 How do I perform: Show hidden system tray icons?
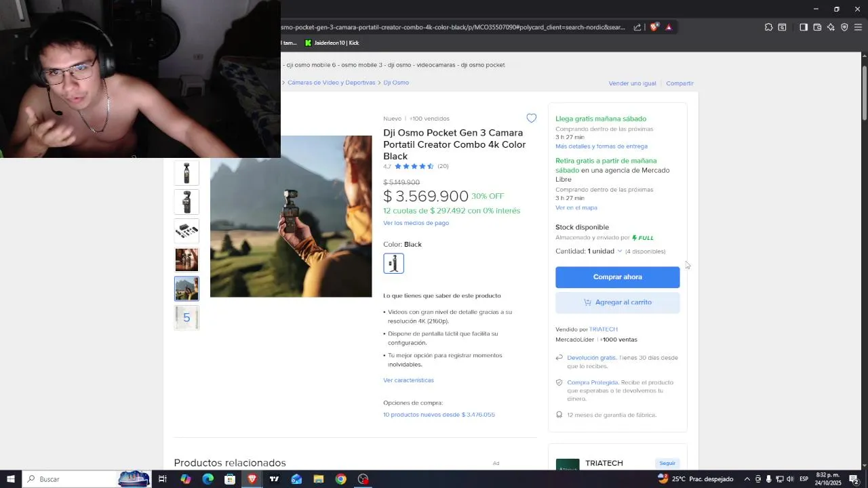coord(747,479)
